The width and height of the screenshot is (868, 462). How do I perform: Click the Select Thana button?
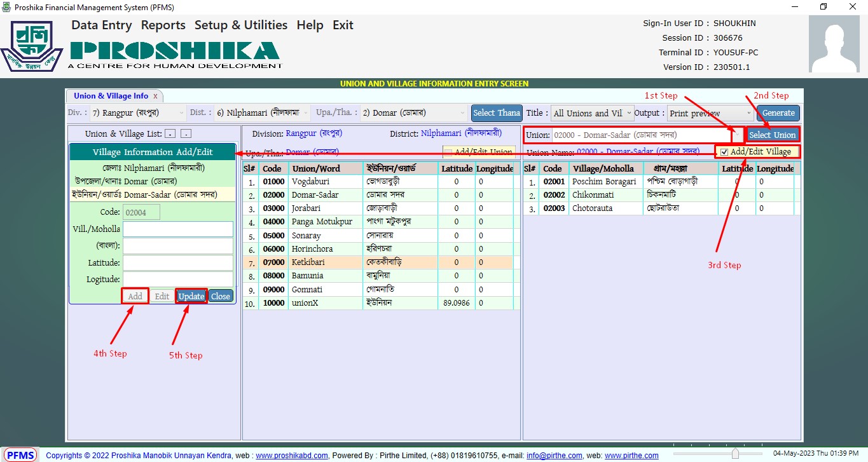497,113
